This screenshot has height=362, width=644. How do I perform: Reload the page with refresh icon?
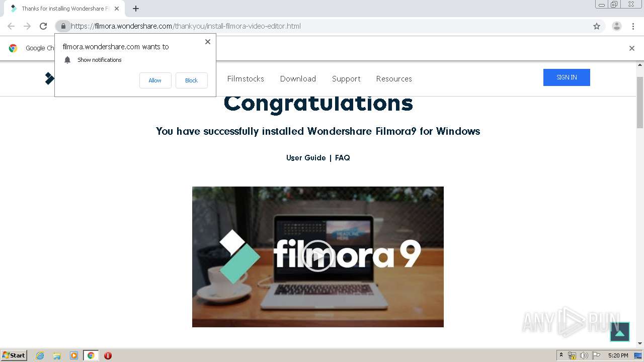click(43, 26)
